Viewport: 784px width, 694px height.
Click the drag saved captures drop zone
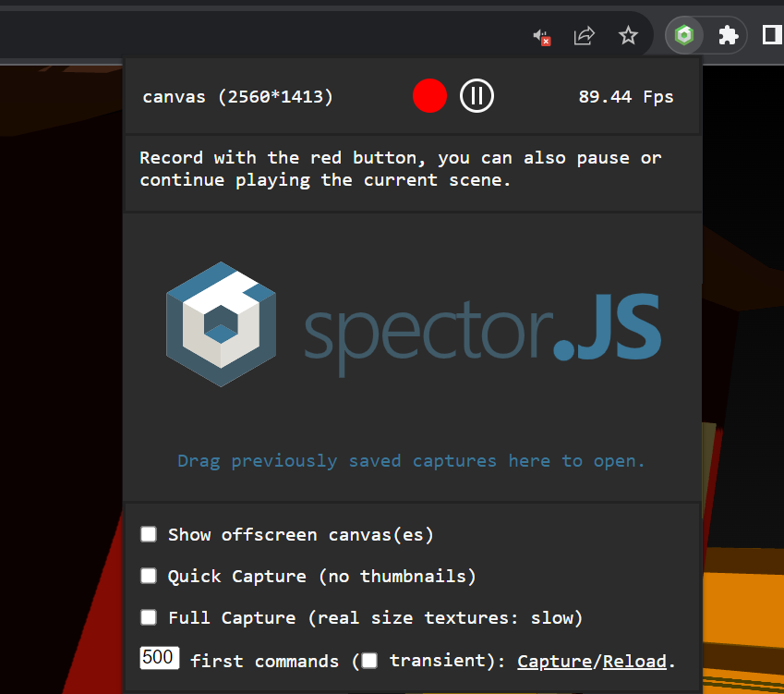[412, 460]
